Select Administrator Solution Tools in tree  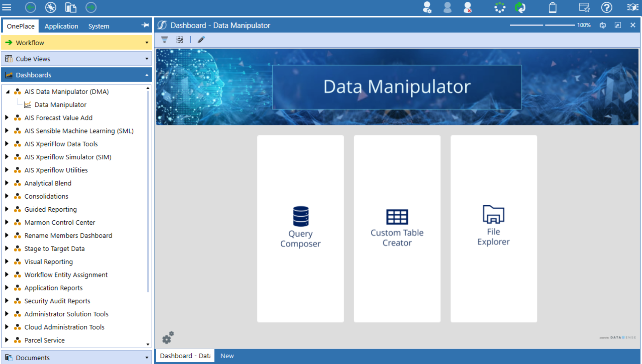coord(66,314)
